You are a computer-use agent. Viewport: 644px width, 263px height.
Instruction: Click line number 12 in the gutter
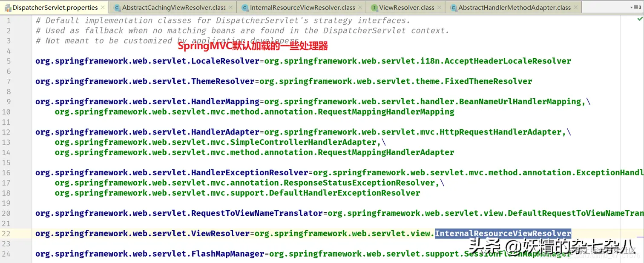click(x=6, y=132)
